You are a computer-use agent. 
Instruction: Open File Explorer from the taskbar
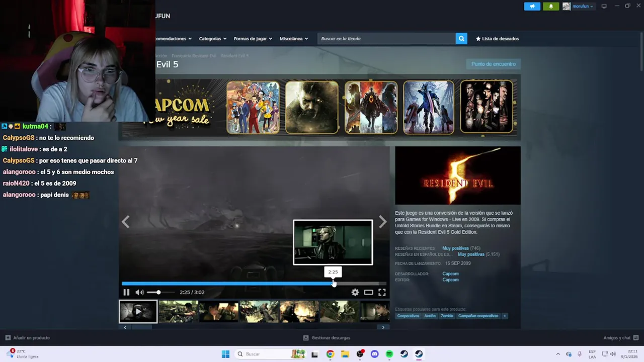345,354
